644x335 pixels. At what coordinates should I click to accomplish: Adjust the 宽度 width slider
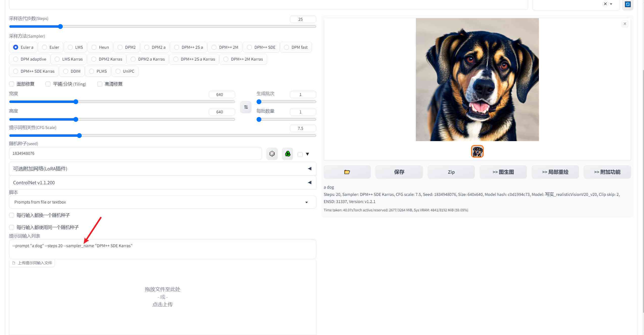coord(122,102)
